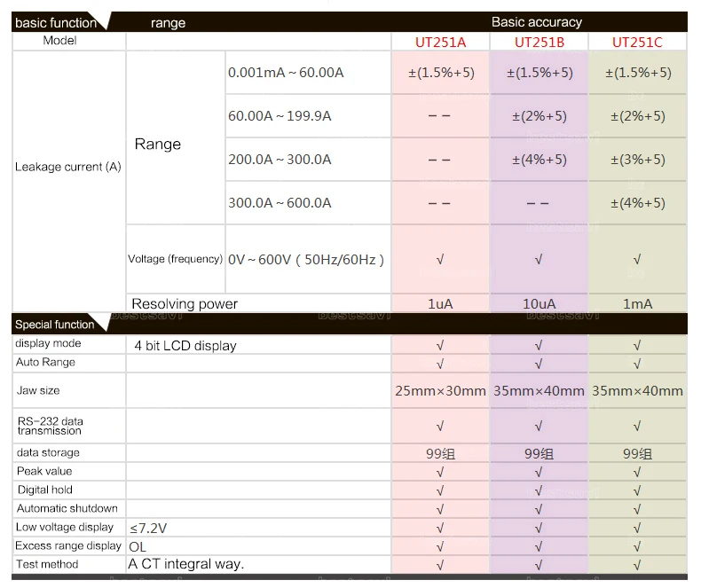Click the 'display mode' row label
The height and width of the screenshot is (588, 701).
48,343
